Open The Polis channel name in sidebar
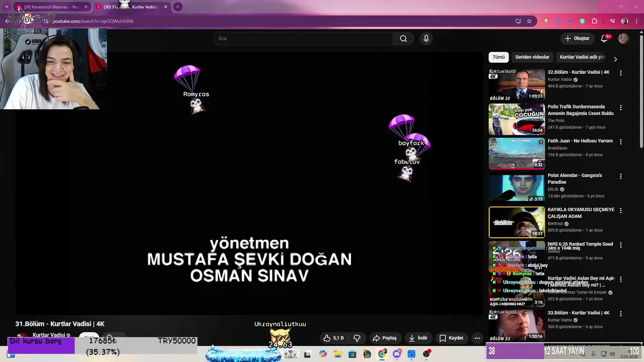Image resolution: width=644 pixels, height=362 pixels. (x=556, y=121)
